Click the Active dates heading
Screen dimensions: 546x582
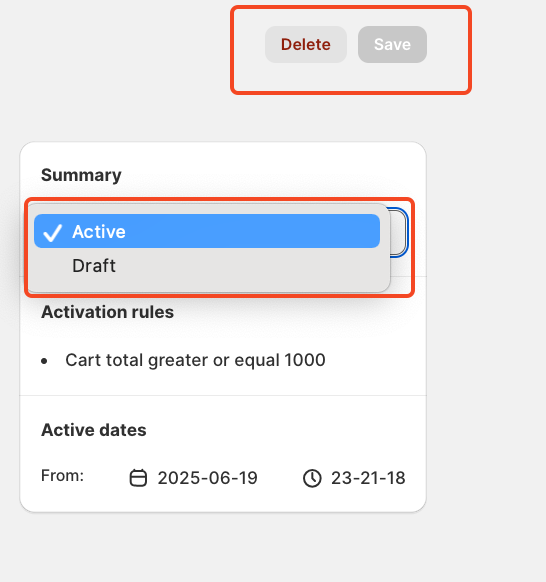(x=94, y=430)
